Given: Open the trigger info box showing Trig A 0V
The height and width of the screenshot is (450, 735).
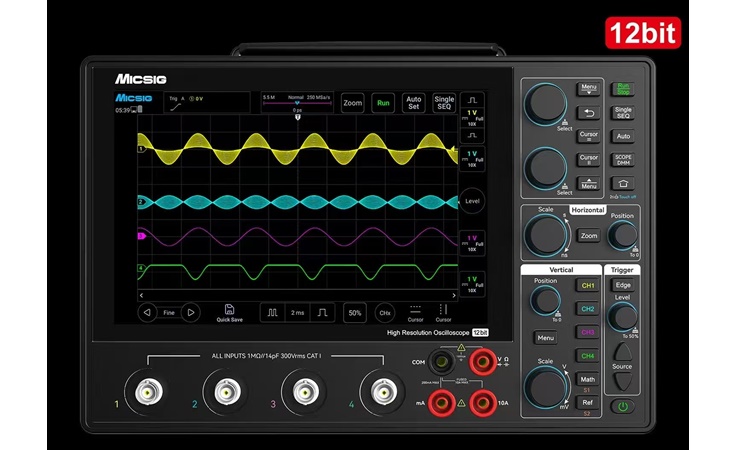Looking at the screenshot, I should tap(207, 102).
